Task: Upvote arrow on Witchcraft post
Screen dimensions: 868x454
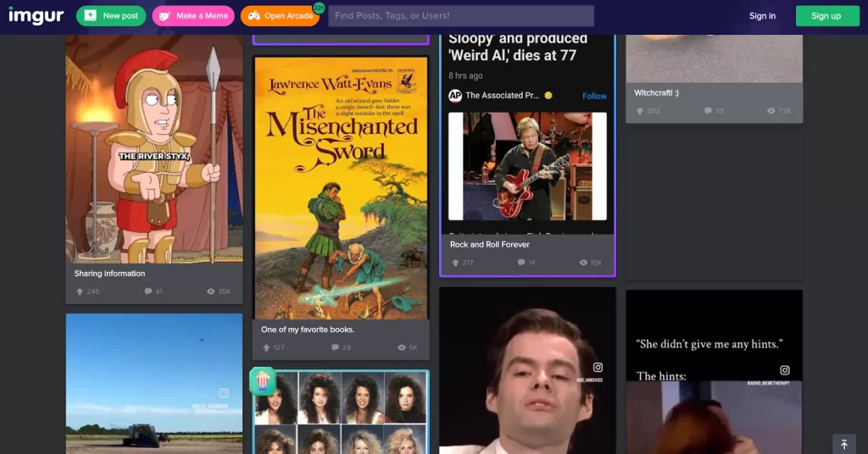Action: tap(640, 111)
